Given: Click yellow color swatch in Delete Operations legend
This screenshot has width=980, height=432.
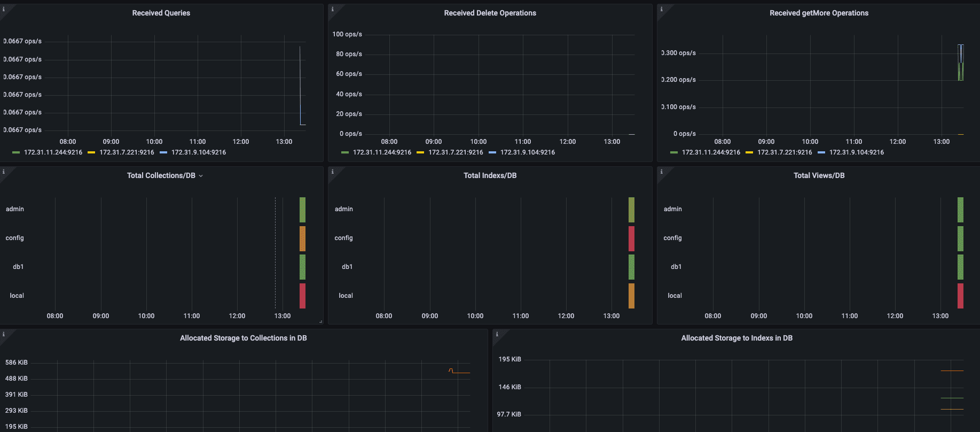Looking at the screenshot, I should 420,153.
